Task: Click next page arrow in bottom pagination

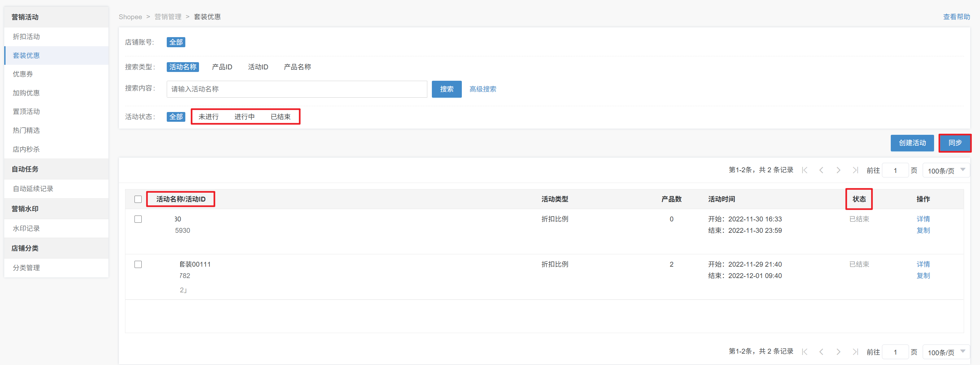Action: (838, 352)
